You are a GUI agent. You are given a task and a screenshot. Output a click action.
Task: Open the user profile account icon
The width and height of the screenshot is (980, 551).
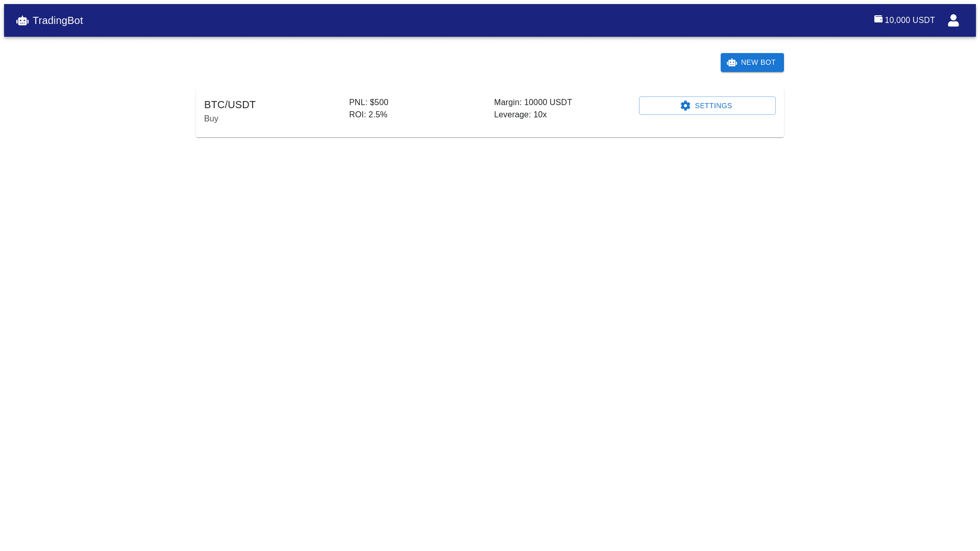pos(953,20)
